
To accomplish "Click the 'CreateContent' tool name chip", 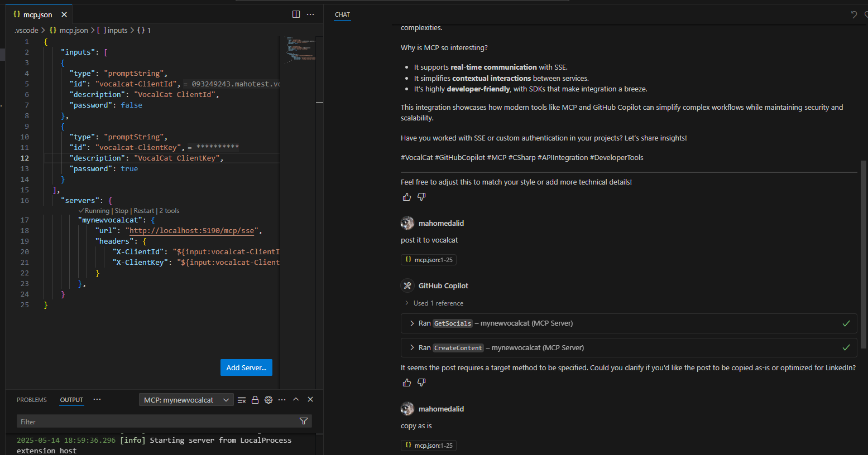I will click(458, 347).
